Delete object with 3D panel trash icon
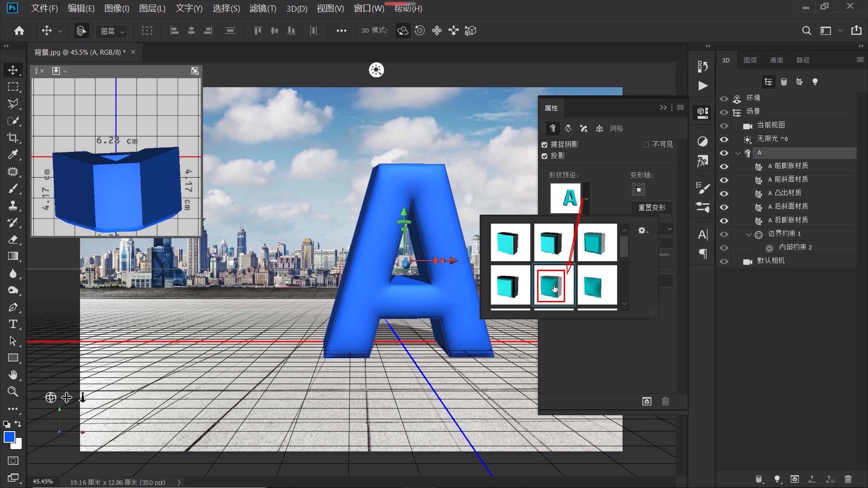Viewport: 868px width, 488px height. pos(848,479)
